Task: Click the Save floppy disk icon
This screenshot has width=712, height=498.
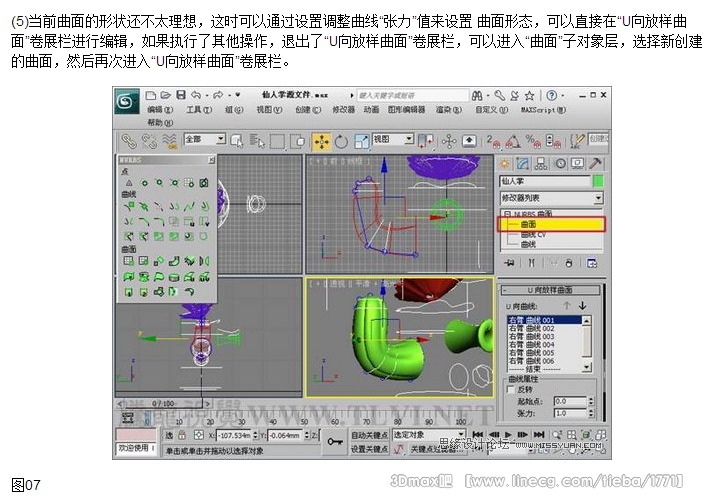Action: point(181,95)
